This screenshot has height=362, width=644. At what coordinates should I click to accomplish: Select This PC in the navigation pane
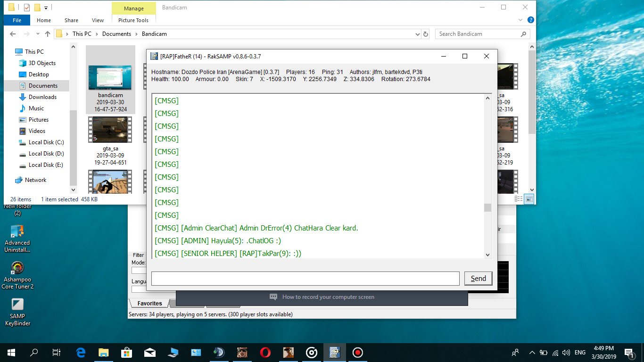[34, 52]
